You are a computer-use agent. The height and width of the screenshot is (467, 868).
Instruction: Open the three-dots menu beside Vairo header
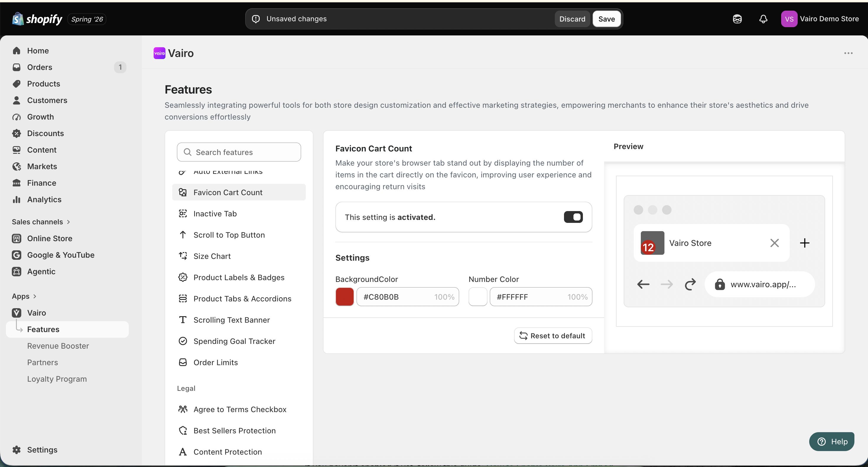(x=849, y=53)
